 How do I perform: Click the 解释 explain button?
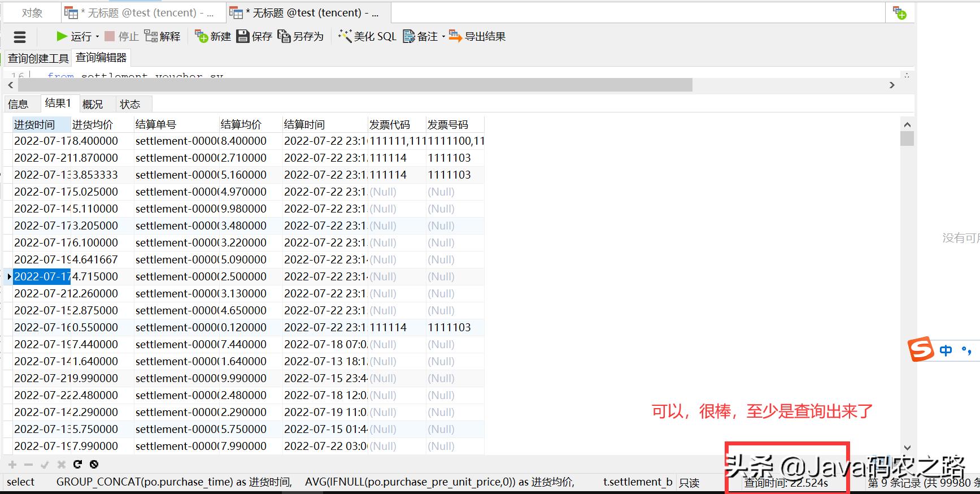pos(162,36)
